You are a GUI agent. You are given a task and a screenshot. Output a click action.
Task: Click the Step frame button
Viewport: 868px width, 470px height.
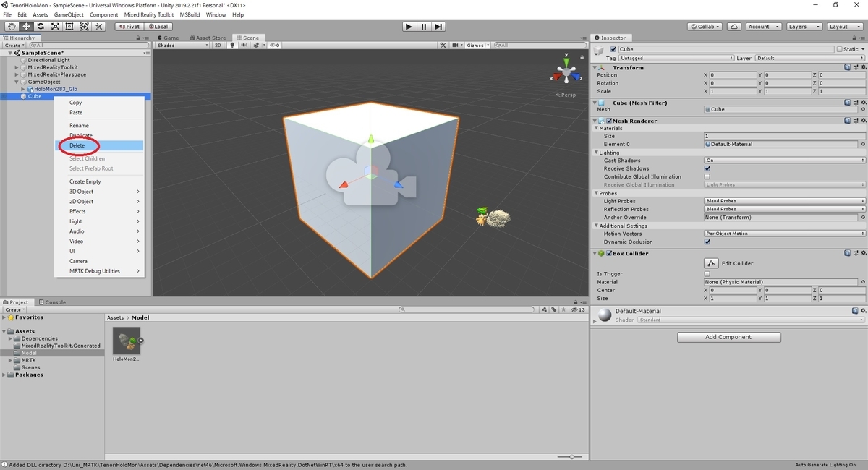click(438, 27)
